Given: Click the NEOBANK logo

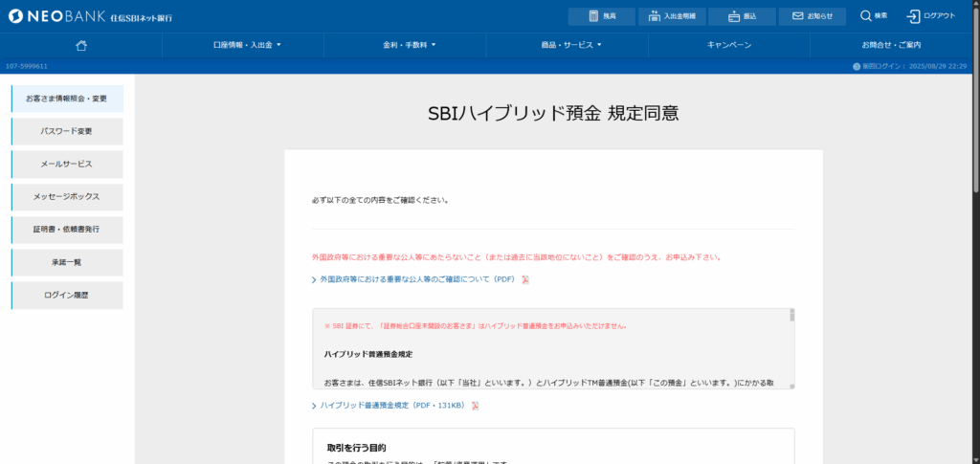Looking at the screenshot, I should [91, 16].
